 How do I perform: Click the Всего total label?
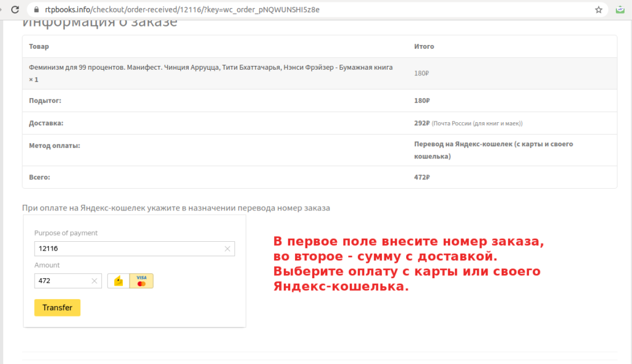coord(39,177)
